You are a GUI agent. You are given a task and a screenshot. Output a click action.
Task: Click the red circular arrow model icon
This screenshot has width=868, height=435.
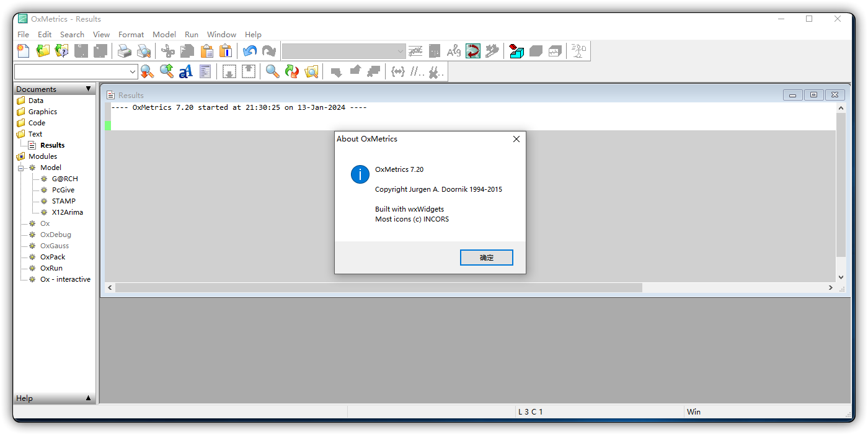pos(473,51)
